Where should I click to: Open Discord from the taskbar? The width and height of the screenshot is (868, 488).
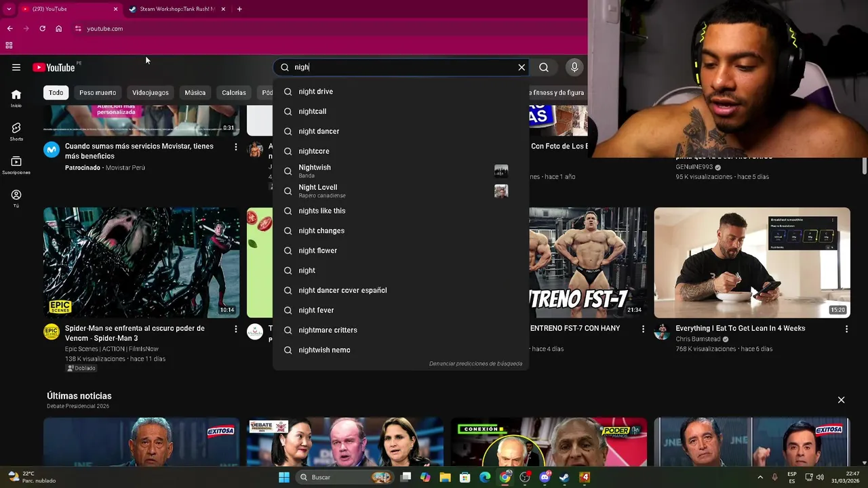(x=545, y=477)
